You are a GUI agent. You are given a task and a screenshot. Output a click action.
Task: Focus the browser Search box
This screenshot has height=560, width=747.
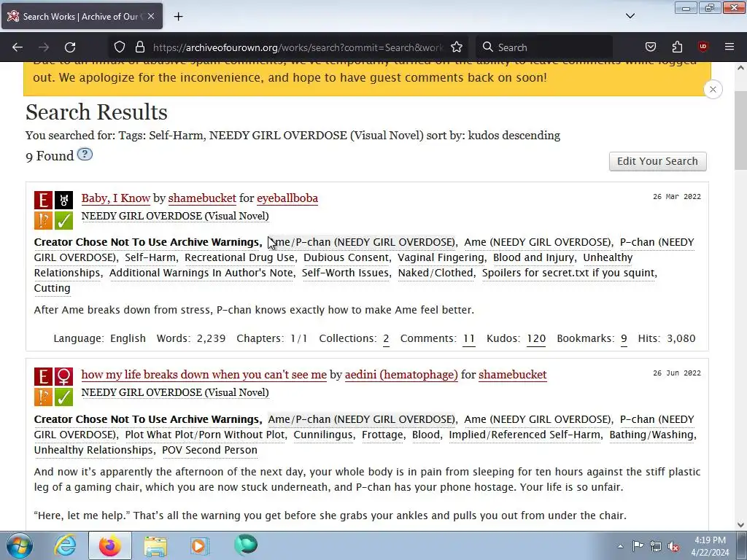pyautogui.click(x=546, y=47)
